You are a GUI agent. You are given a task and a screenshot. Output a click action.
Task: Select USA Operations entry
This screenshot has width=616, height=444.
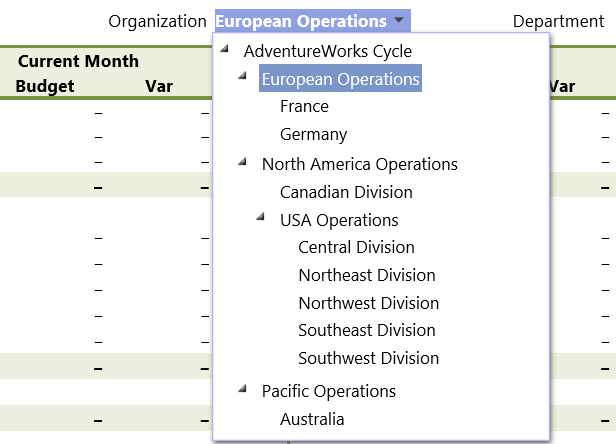339,220
